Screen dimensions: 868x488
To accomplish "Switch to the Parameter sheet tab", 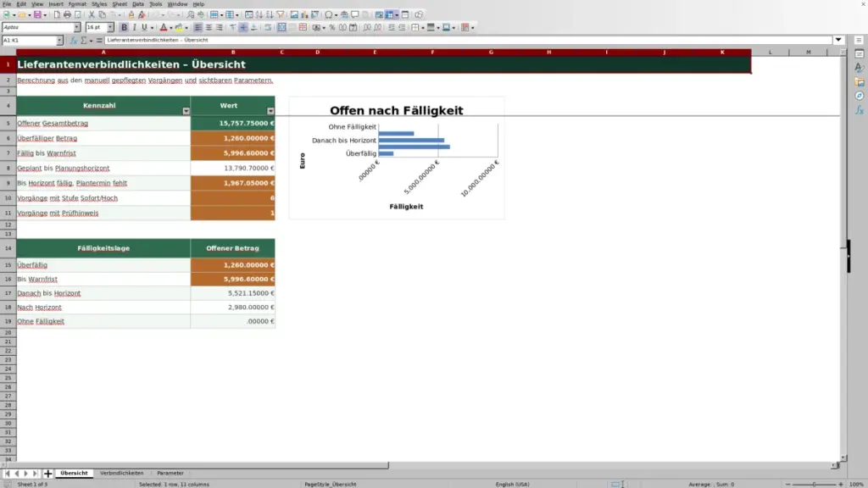I will (x=170, y=474).
